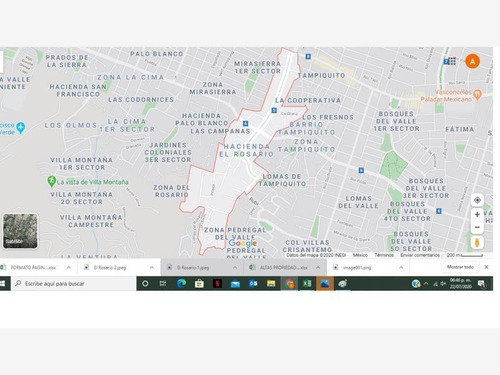The image size is (500, 375).
Task: Zoom out the map with the minus button
Action: 477,227
